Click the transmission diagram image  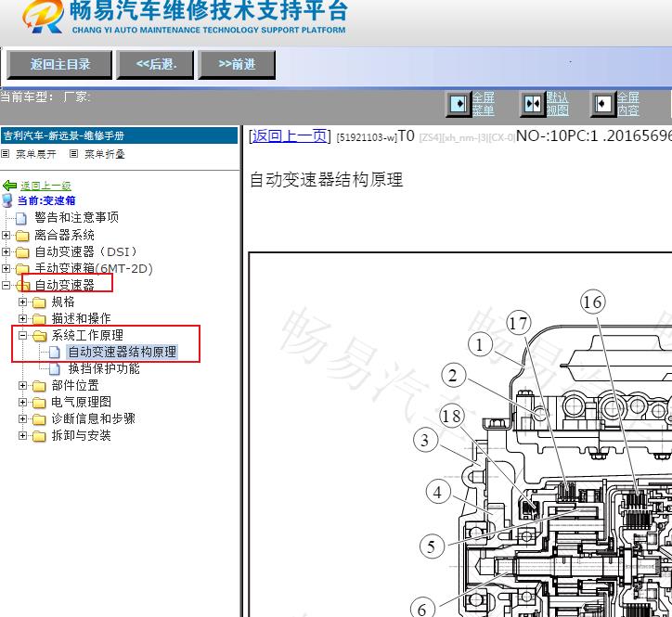pyautogui.click(x=460, y=434)
